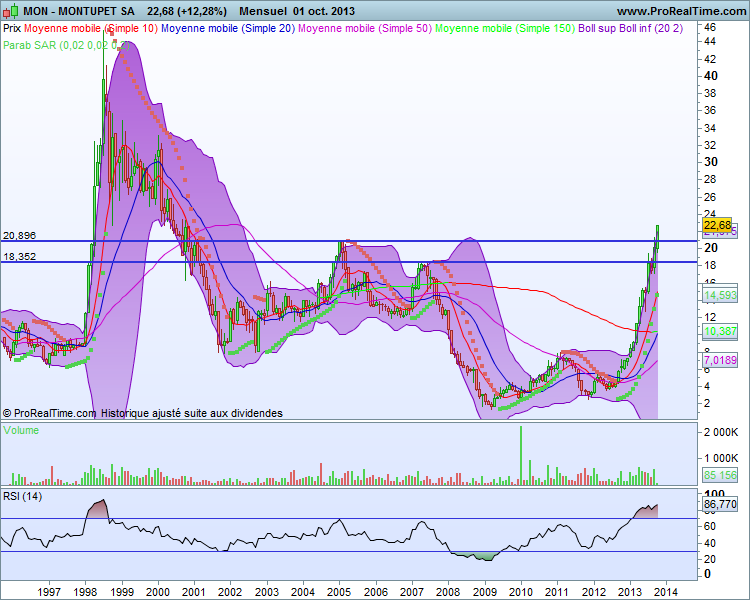The width and height of the screenshot is (750, 600).
Task: Click the 'Boll sup Boll inf (20 2)' legend
Action: (630, 28)
